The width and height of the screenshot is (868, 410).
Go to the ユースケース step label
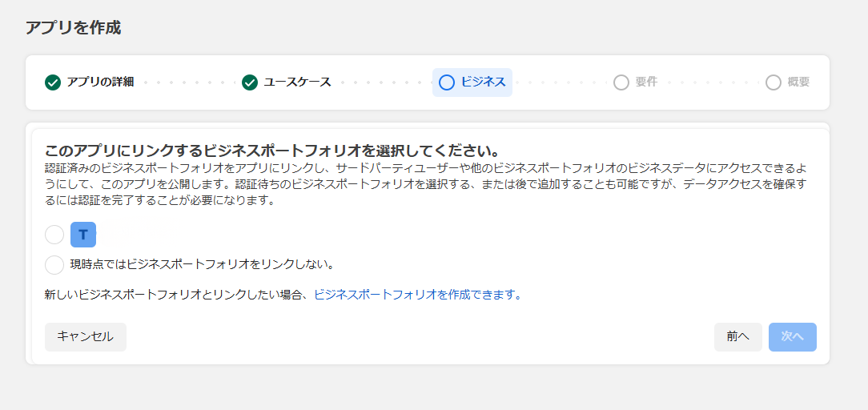297,82
